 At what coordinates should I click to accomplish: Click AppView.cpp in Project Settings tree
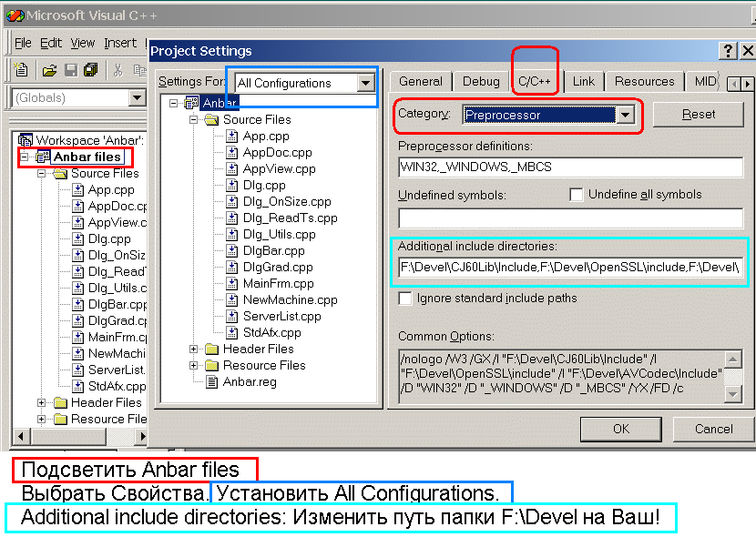click(279, 168)
